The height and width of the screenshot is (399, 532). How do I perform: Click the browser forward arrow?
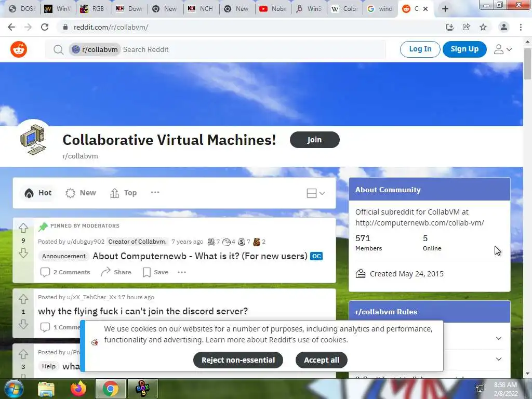click(28, 27)
